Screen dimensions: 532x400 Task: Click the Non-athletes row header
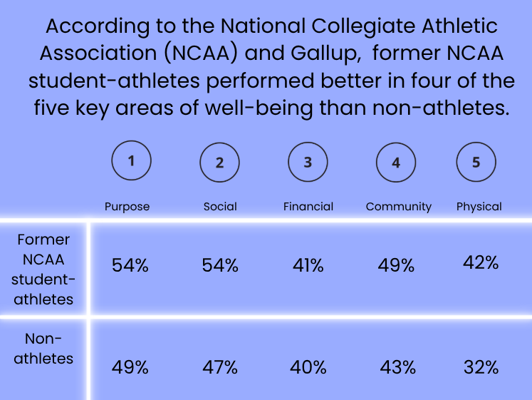point(43,349)
